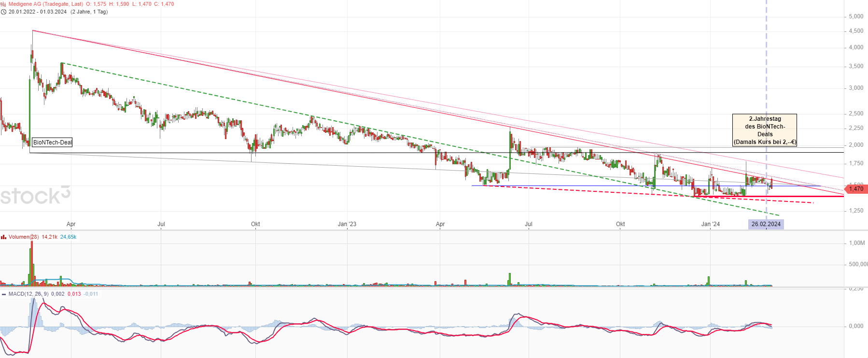Select the BioNTech-Deal annotation label
The width and height of the screenshot is (868, 358).
52,143
